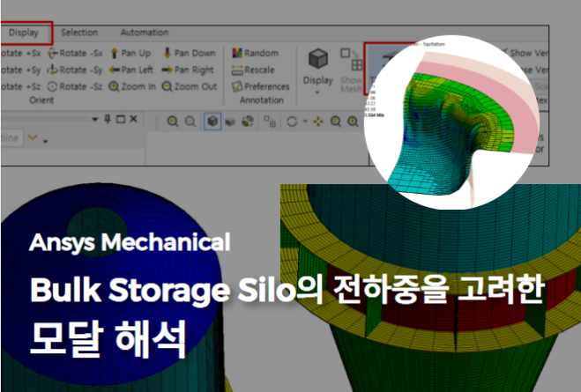581x392 pixels.
Task: Click the 'Orient' group label
Action: pos(41,100)
